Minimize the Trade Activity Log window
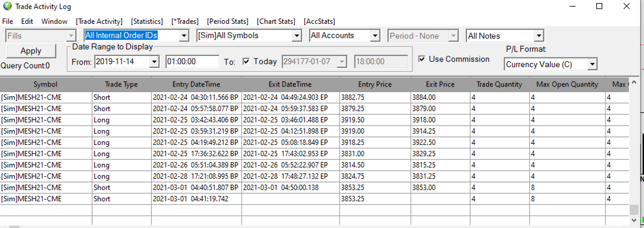Viewport: 644px width, 228px height. pos(573,6)
